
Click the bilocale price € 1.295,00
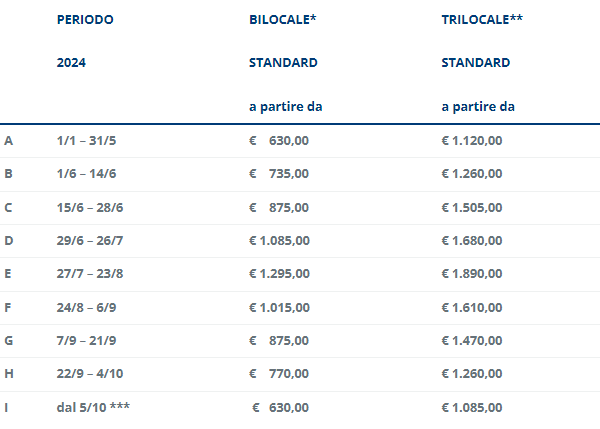[279, 274]
